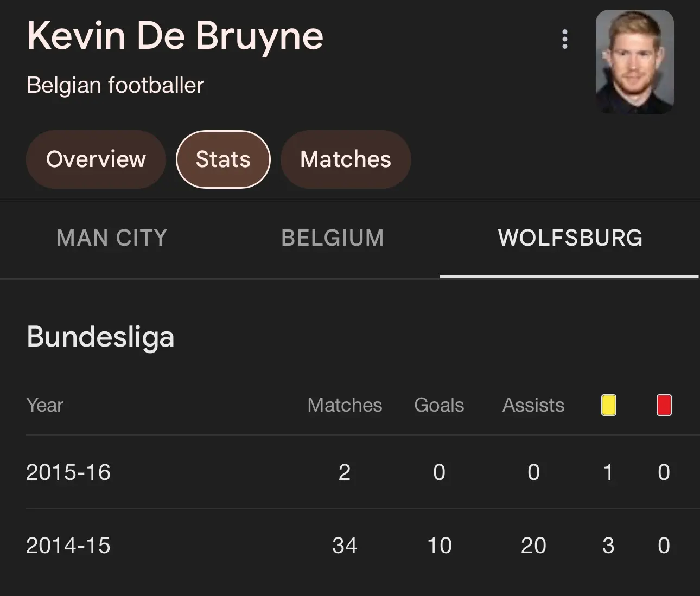Click the 20 assists value for 2014-15
This screenshot has width=700, height=596.
pos(533,546)
